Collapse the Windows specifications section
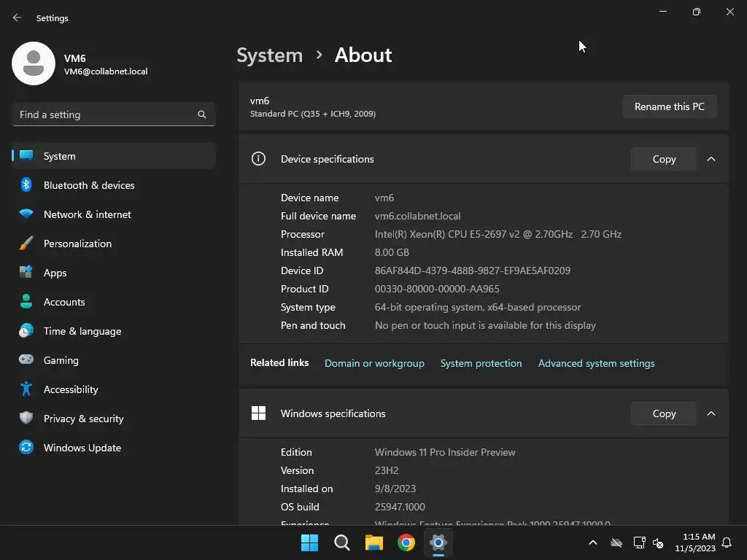The height and width of the screenshot is (560, 747). 711,413
